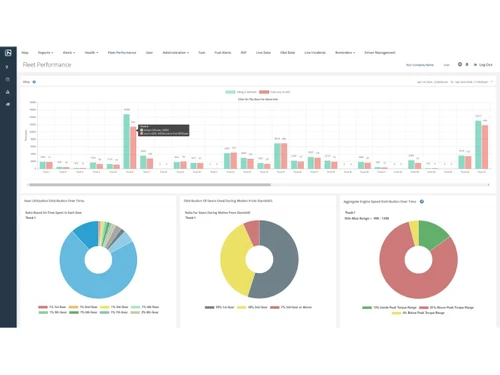Click the Fuel Alerts navigation link
The width and height of the screenshot is (500, 375).
pyautogui.click(x=223, y=53)
